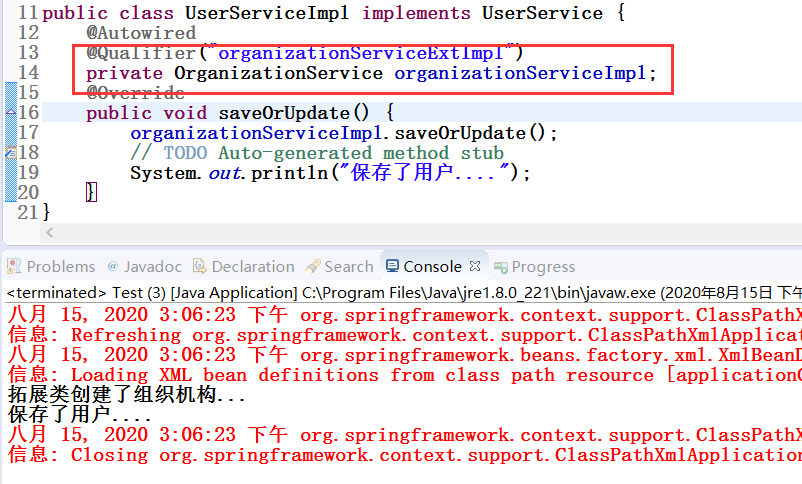Click the Progress tab icon
The width and height of the screenshot is (802, 484).
(x=501, y=267)
